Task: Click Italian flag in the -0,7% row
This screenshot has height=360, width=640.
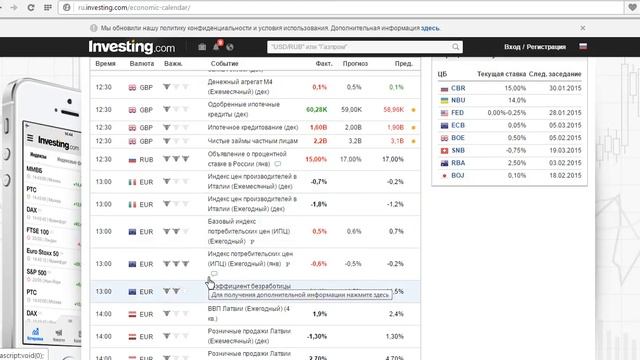Action: point(132,182)
